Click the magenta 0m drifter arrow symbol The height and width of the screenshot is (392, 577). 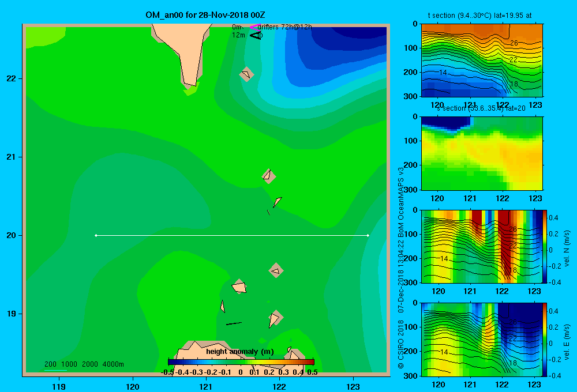[255, 27]
